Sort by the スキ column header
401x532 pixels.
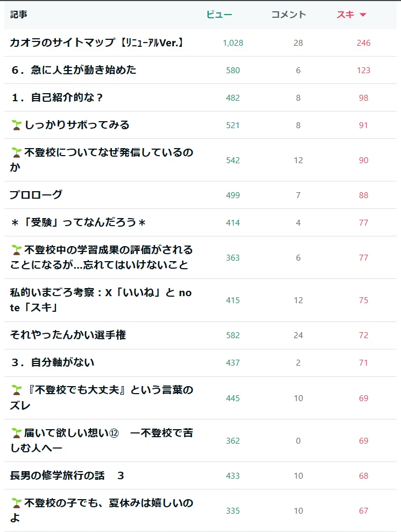[346, 15]
